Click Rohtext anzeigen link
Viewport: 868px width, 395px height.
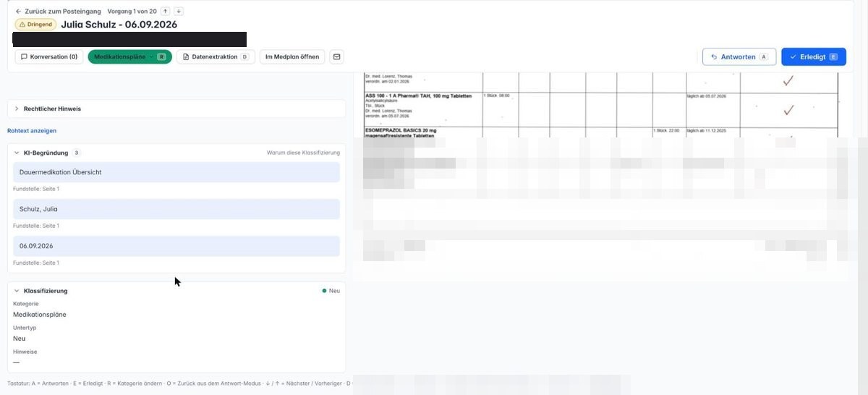(x=32, y=131)
